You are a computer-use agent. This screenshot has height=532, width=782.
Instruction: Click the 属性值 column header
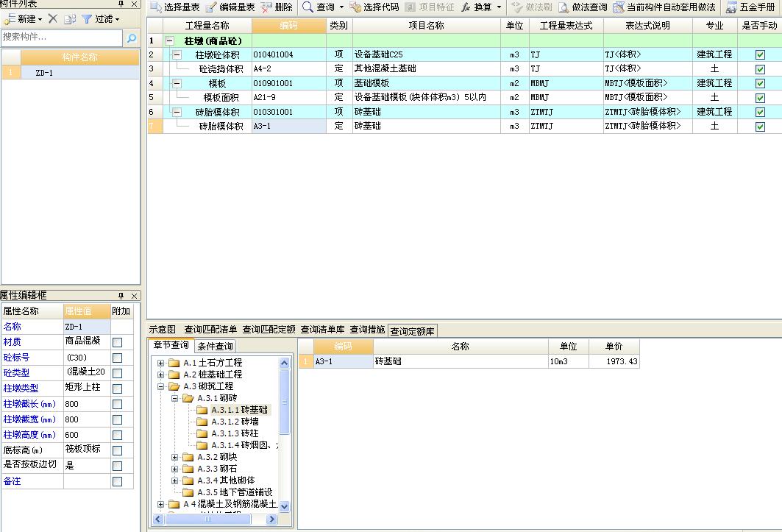[x=87, y=311]
